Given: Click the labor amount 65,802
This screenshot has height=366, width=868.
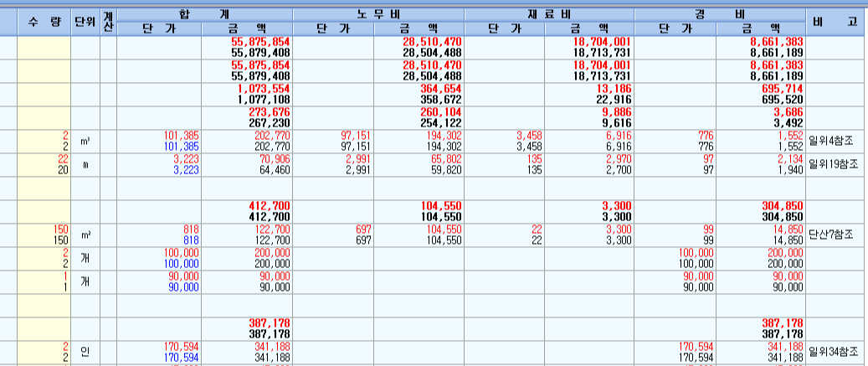Looking at the screenshot, I should tap(419, 165).
